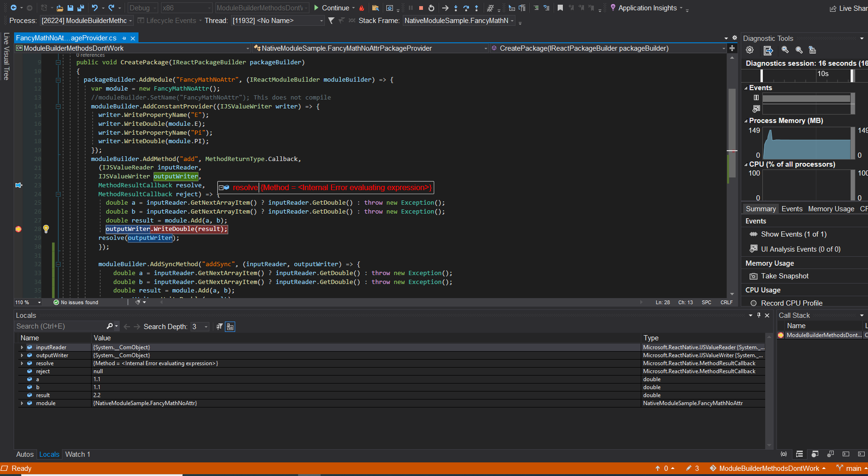Adjust the 110% editor zoom control

(x=27, y=302)
